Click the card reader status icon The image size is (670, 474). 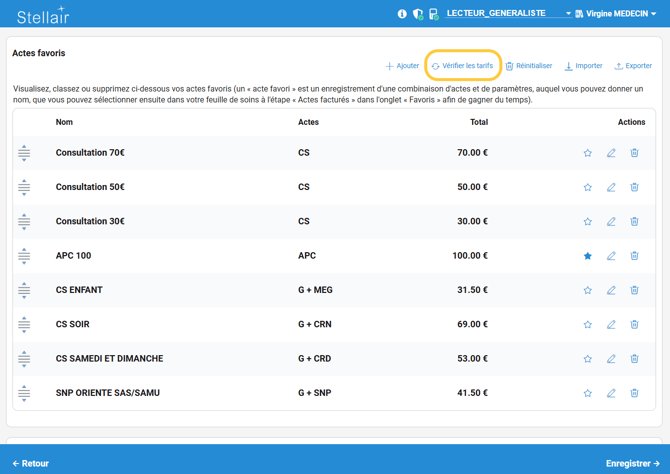point(433,14)
